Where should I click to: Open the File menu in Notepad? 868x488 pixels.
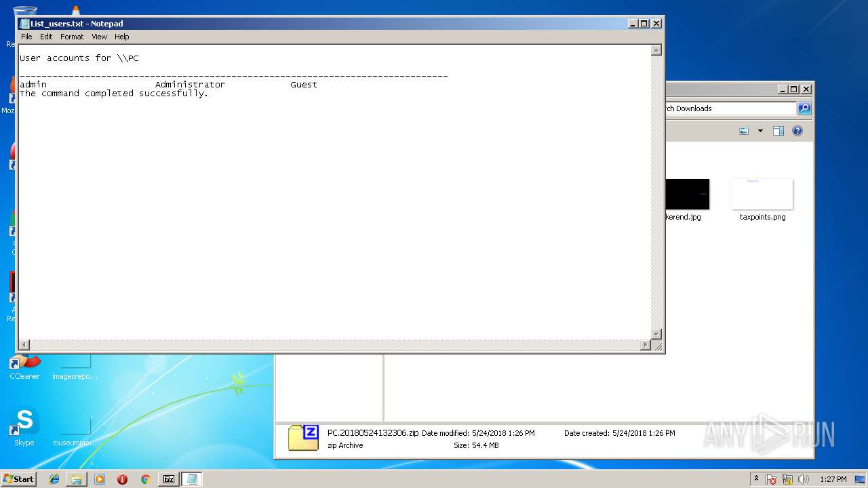[x=26, y=37]
